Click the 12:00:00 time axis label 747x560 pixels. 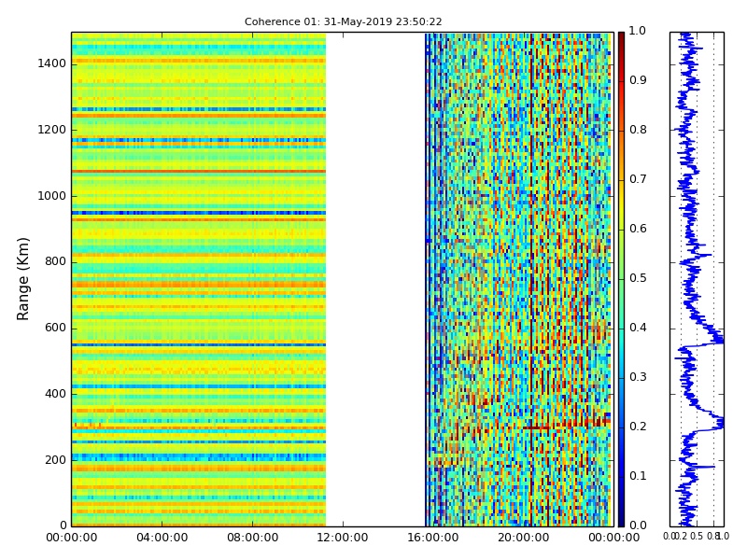[x=342, y=538]
